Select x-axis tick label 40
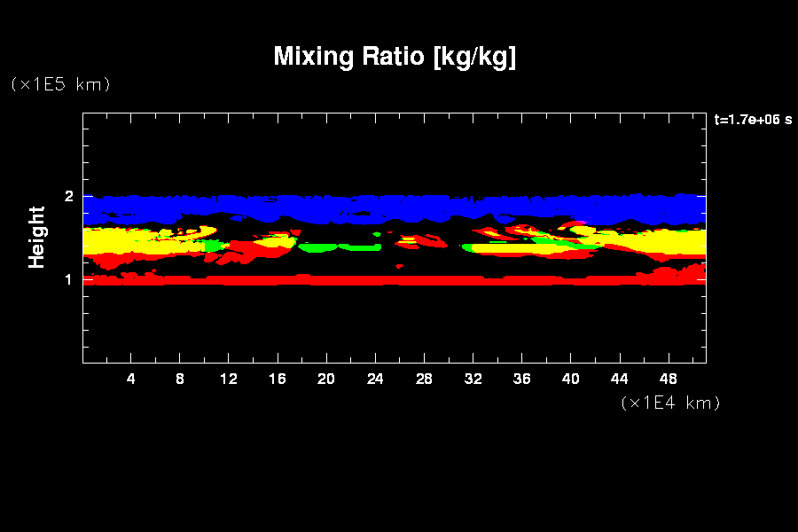The width and height of the screenshot is (798, 532). (570, 379)
